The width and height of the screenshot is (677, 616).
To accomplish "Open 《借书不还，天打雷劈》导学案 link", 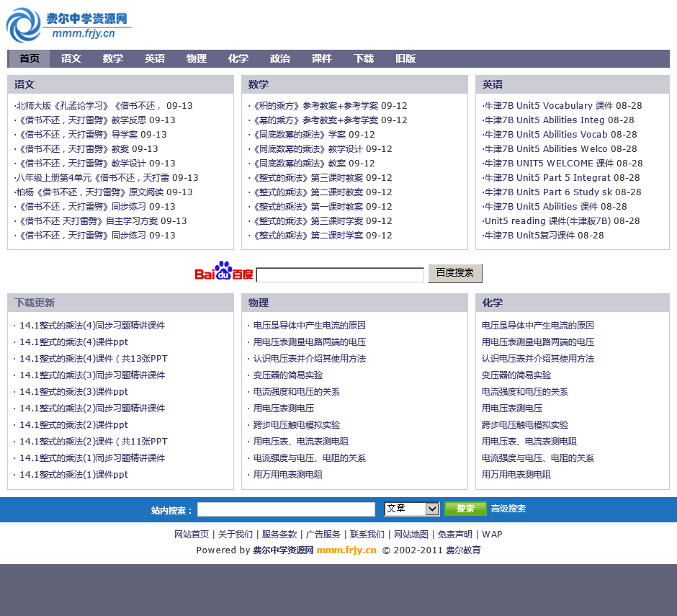I will pyautogui.click(x=76, y=135).
